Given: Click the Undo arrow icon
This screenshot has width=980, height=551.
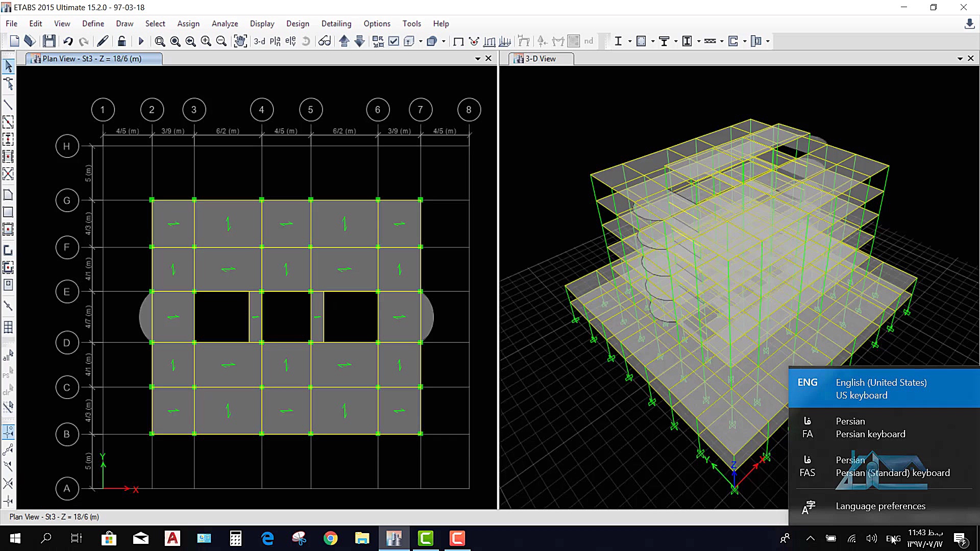Looking at the screenshot, I should [68, 41].
